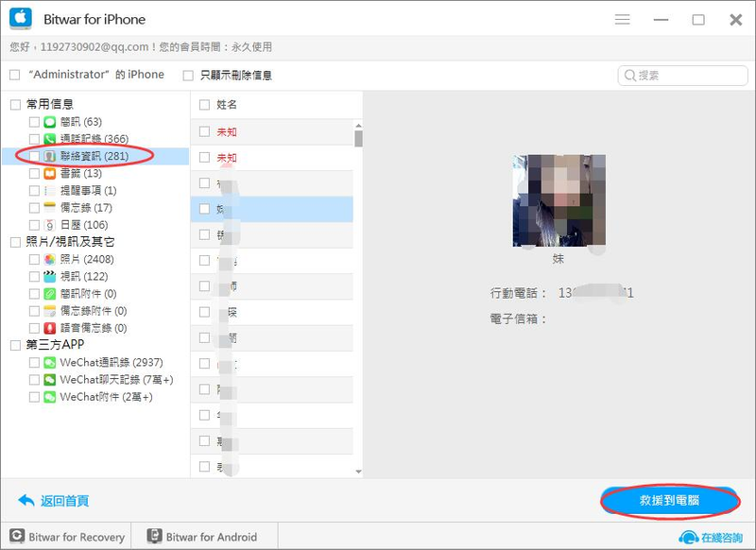Image resolution: width=756 pixels, height=550 pixels.
Task: Check the 日曆 (106) checkbox
Action: pyautogui.click(x=34, y=225)
